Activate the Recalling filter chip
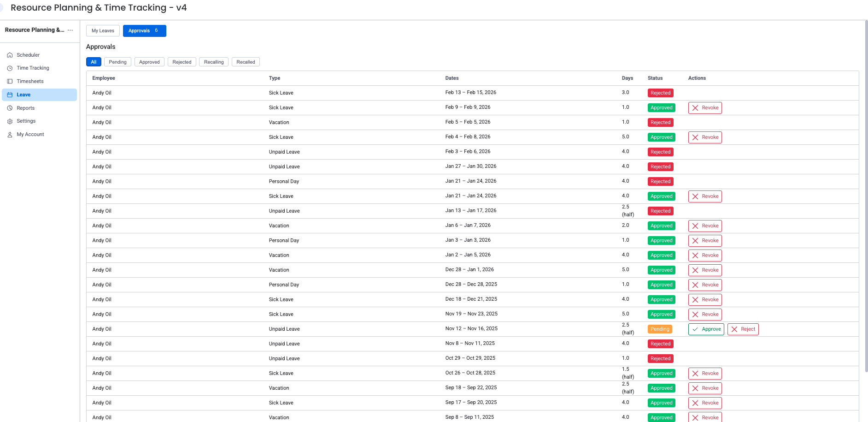The width and height of the screenshot is (868, 422). click(213, 62)
